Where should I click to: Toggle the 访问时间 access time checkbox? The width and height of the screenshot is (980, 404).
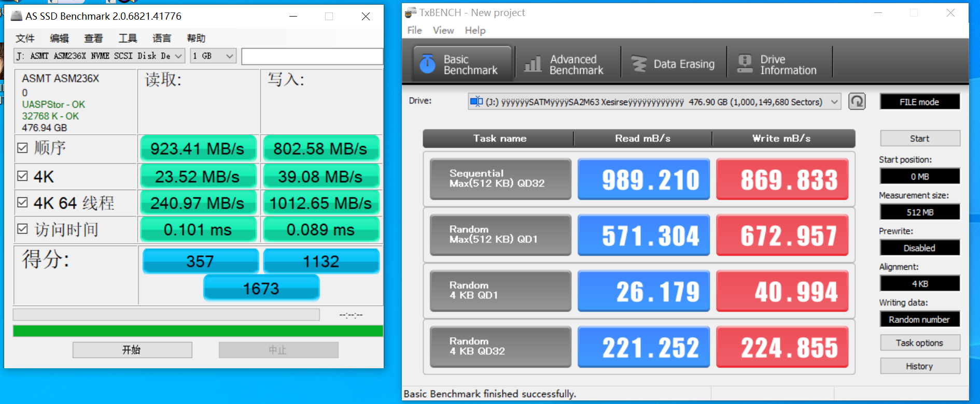coord(22,229)
